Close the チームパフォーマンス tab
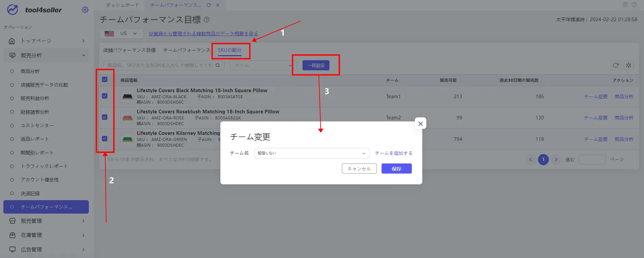The width and height of the screenshot is (644, 258). pos(218,5)
